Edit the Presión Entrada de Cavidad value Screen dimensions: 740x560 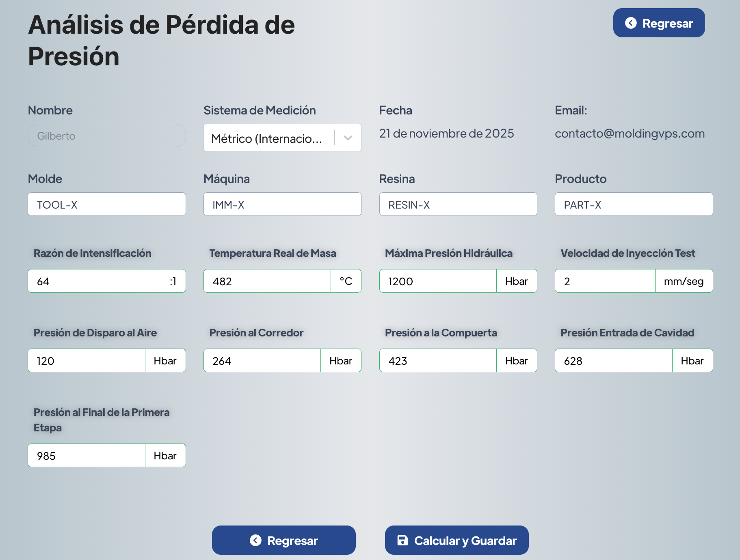point(613,361)
